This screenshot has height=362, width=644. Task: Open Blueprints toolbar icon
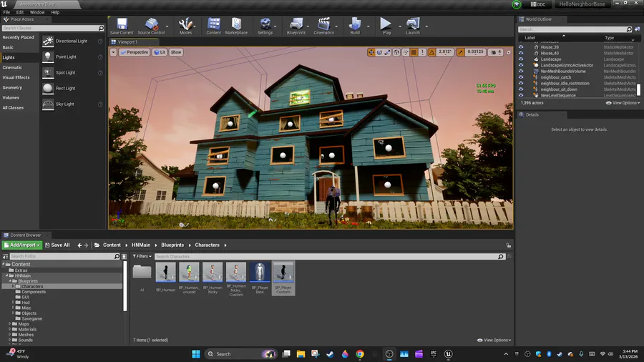[x=296, y=26]
